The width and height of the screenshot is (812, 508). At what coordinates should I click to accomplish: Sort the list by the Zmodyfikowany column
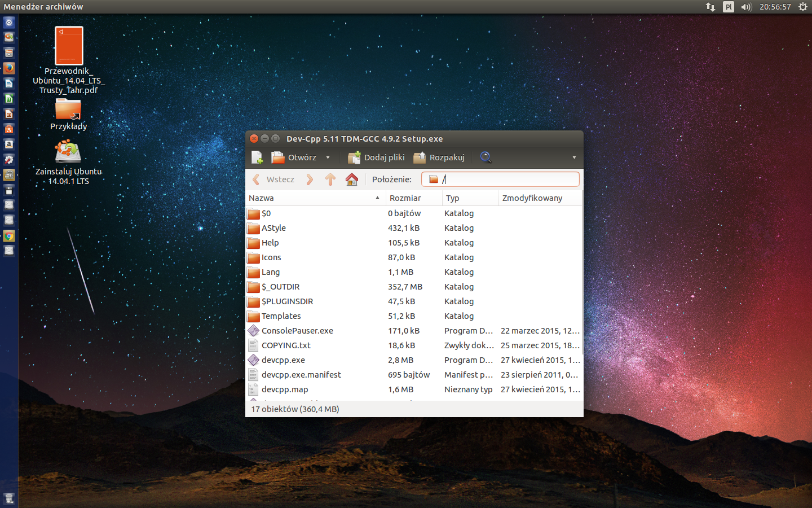[x=540, y=198]
